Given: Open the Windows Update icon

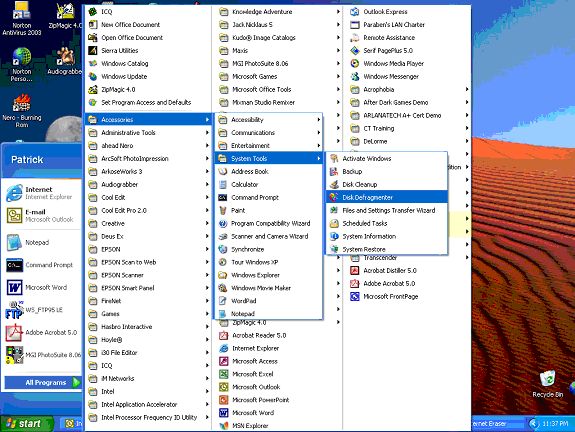Looking at the screenshot, I should click(93, 76).
